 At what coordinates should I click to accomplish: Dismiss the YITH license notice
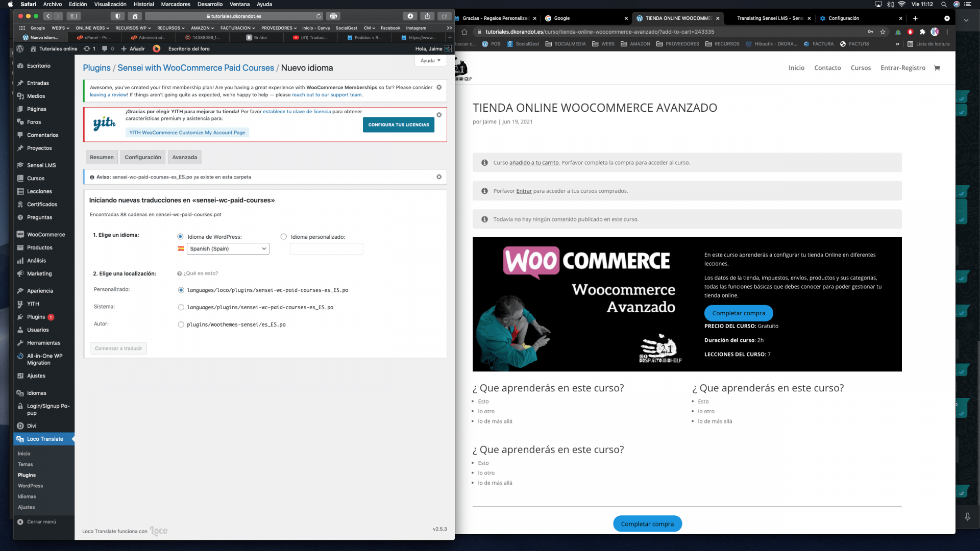439,115
